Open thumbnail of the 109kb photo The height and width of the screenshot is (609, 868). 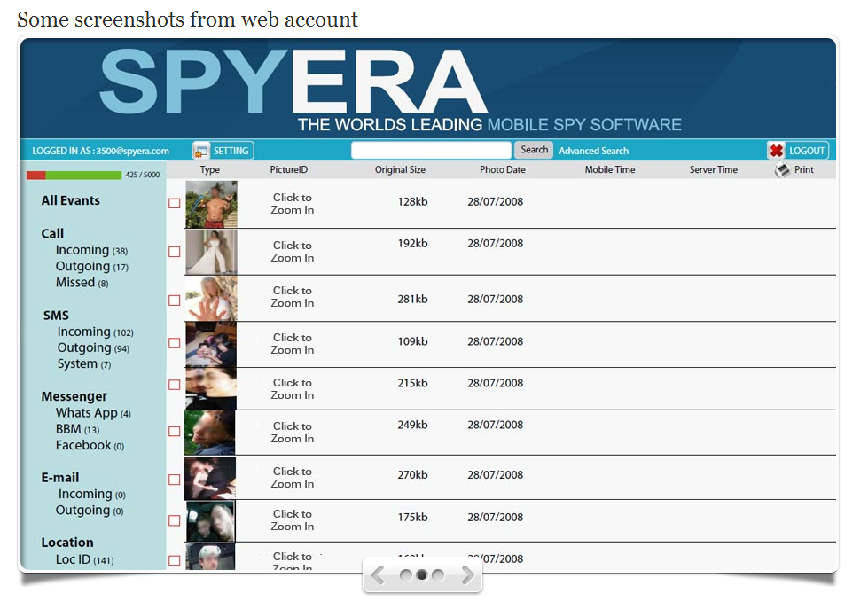(211, 344)
